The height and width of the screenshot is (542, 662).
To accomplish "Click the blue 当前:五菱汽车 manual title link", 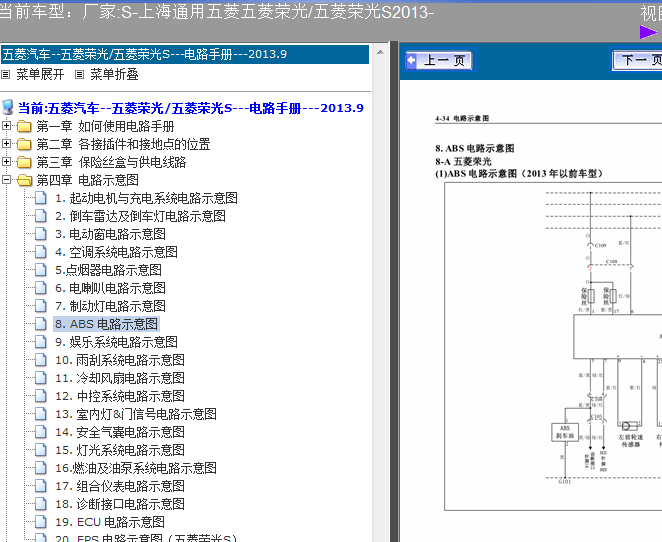I will pyautogui.click(x=190, y=108).
